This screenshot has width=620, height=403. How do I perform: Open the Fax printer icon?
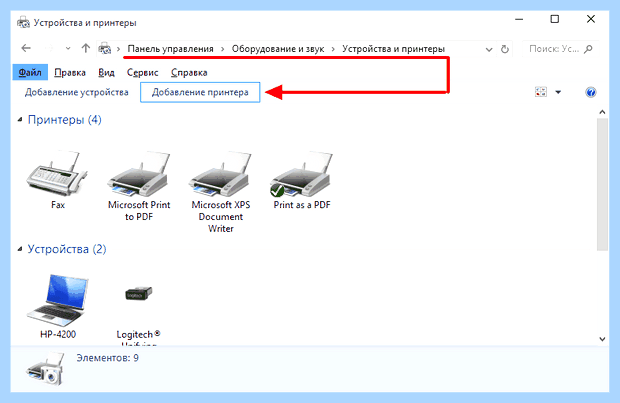(57, 174)
